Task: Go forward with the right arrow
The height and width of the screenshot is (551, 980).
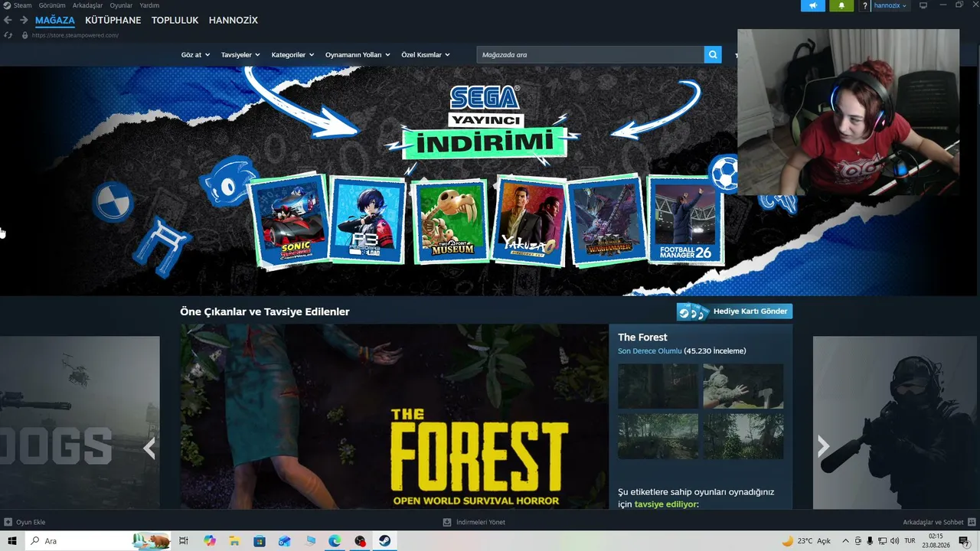Action: tap(24, 20)
